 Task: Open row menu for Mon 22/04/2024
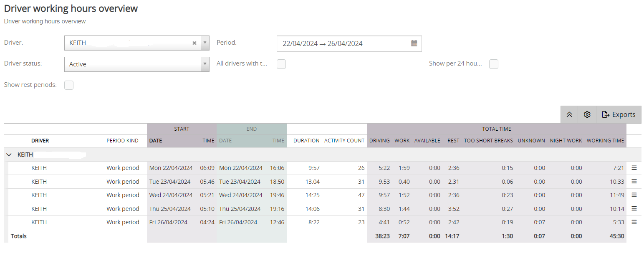(634, 168)
